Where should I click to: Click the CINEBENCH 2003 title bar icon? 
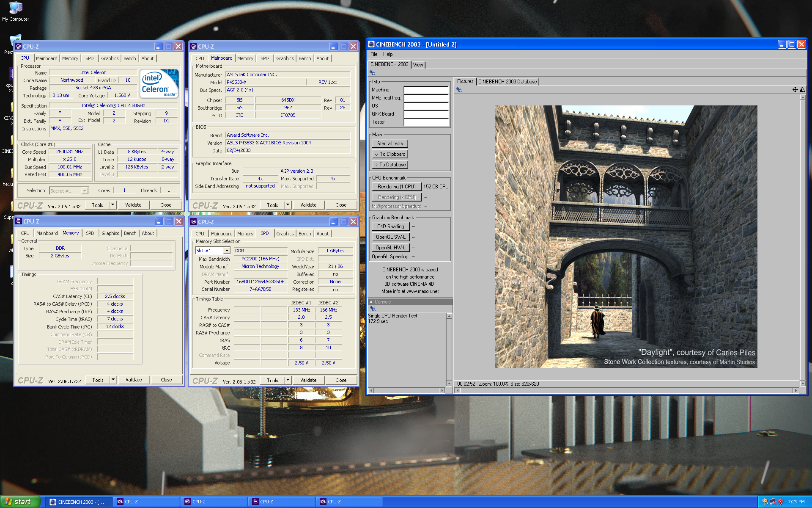point(371,44)
